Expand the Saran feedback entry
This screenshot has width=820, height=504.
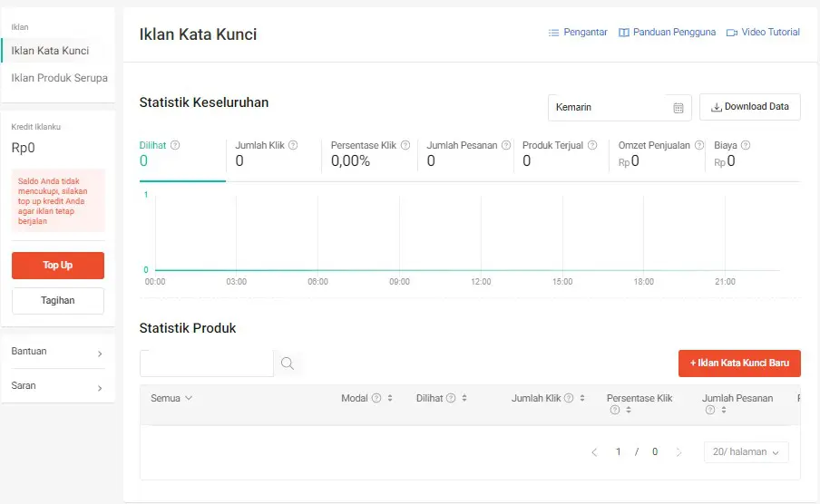(57, 386)
